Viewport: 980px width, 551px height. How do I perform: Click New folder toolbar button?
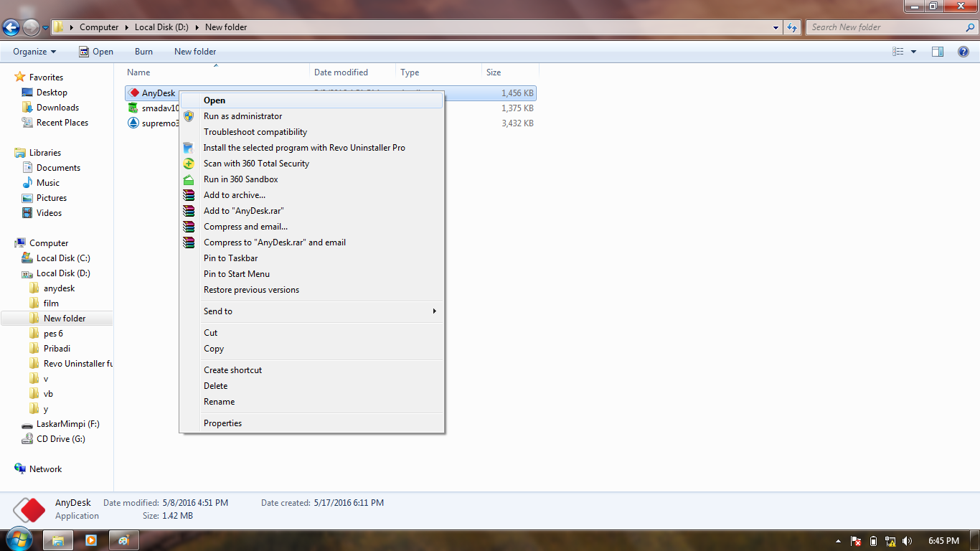point(195,52)
